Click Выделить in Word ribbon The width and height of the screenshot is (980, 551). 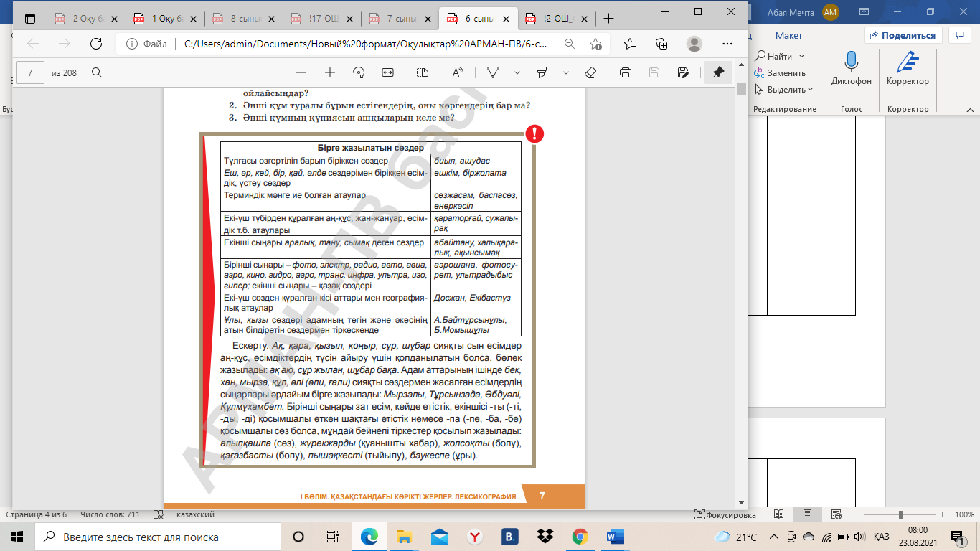coord(780,90)
